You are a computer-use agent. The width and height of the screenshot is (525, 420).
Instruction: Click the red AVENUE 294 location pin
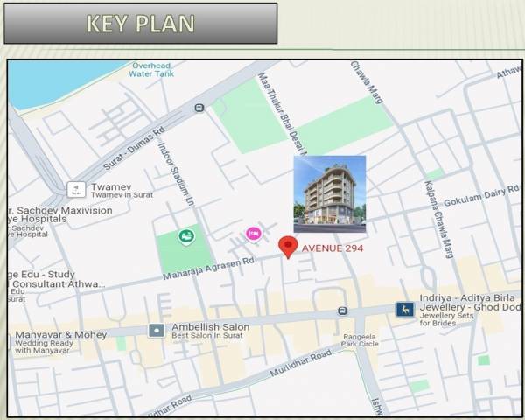click(x=288, y=247)
